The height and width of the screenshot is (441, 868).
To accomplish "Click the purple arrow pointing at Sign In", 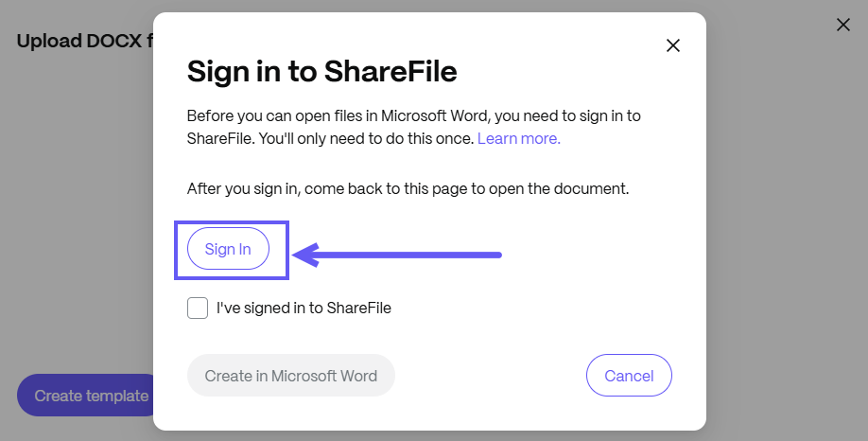I will (x=397, y=254).
